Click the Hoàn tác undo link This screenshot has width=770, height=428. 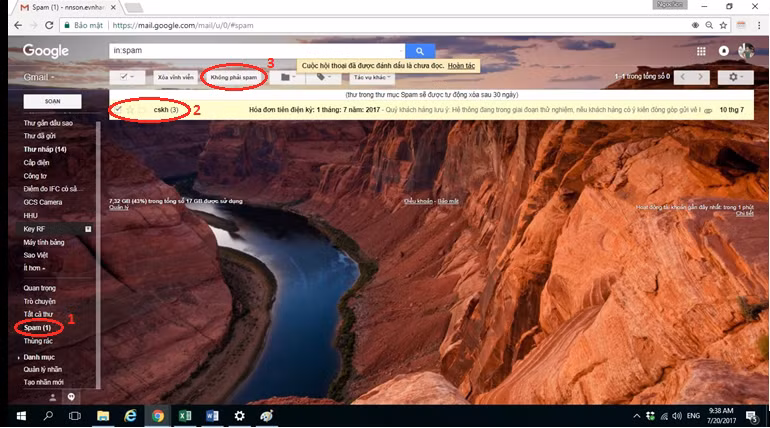coord(462,64)
